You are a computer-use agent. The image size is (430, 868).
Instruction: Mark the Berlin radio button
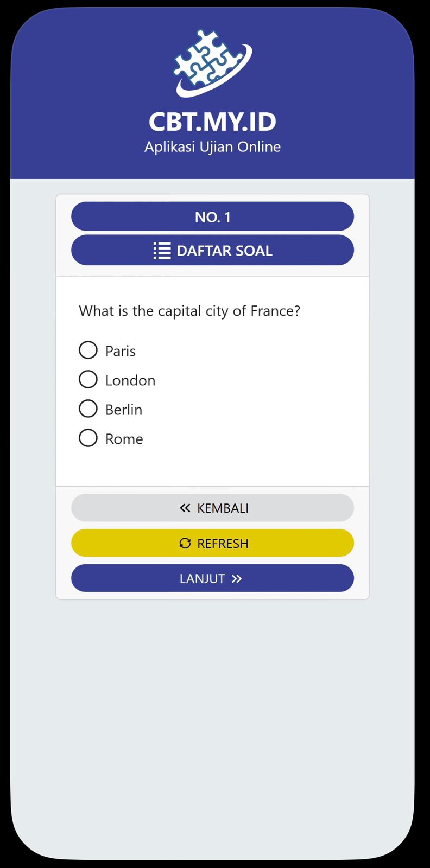tap(88, 409)
